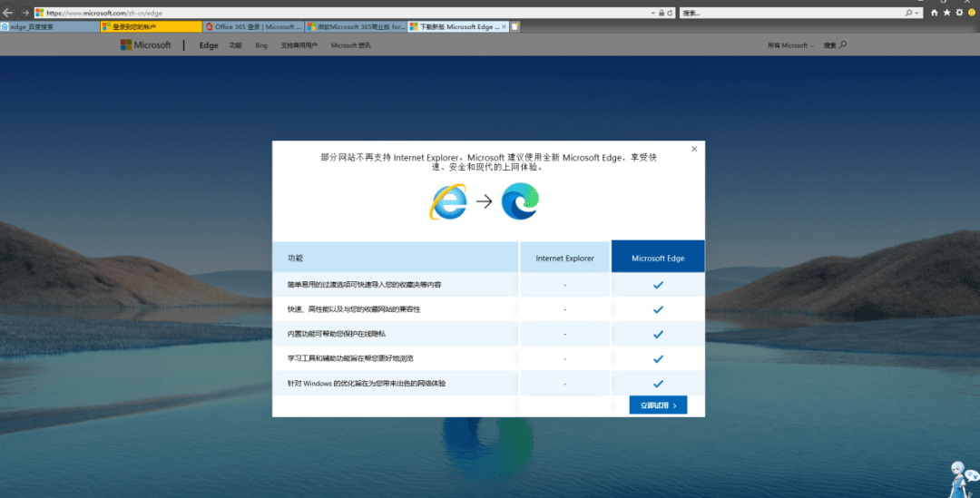980x498 pixels.
Task: Click Edge checkmark in 学习工具 row
Action: pos(658,358)
